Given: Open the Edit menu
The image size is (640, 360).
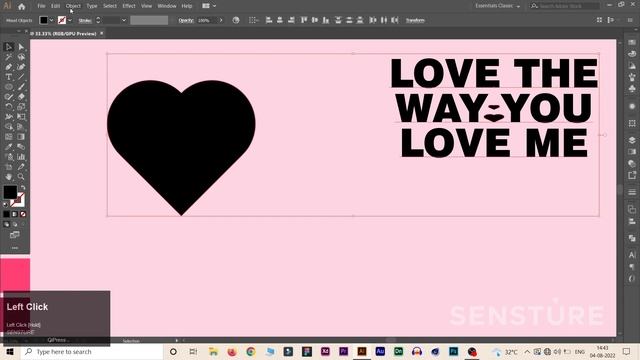Looking at the screenshot, I should [x=56, y=6].
